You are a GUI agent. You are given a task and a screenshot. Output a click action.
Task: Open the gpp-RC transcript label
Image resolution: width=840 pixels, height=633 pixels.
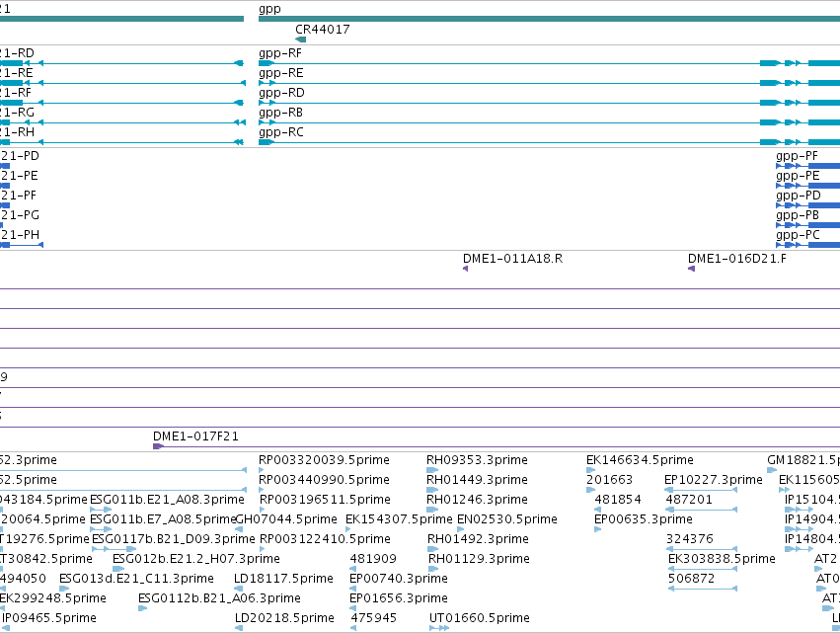click(280, 132)
